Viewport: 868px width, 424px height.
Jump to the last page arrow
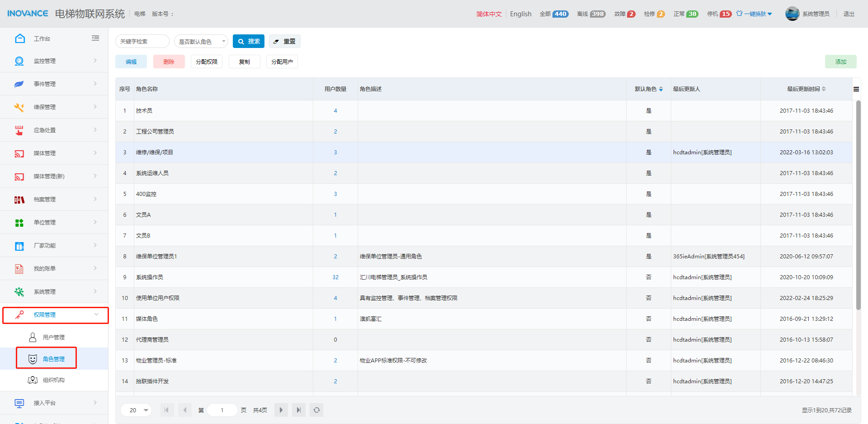tap(298, 410)
